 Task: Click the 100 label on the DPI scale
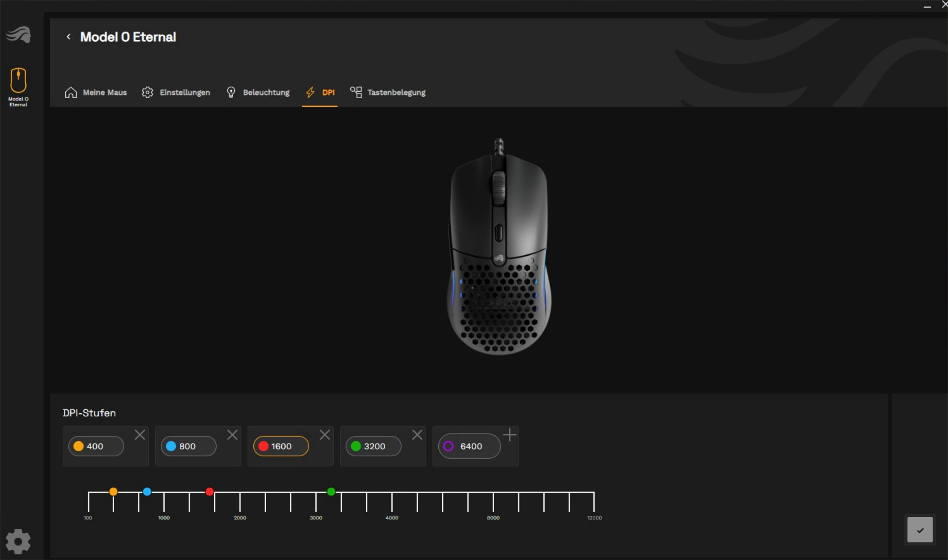(88, 518)
